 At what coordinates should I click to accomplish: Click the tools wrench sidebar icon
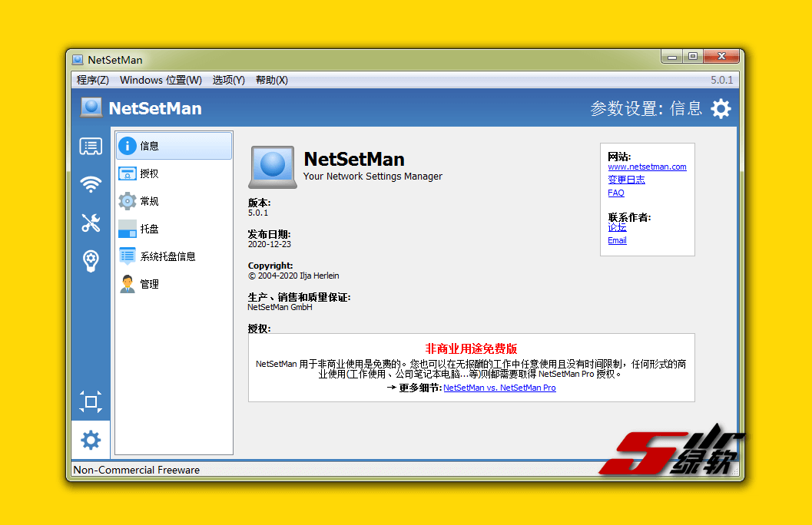[x=91, y=223]
